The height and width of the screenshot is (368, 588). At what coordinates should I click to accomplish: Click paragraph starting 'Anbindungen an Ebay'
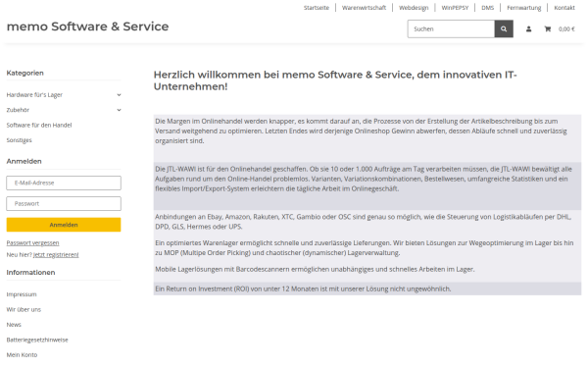(x=363, y=222)
